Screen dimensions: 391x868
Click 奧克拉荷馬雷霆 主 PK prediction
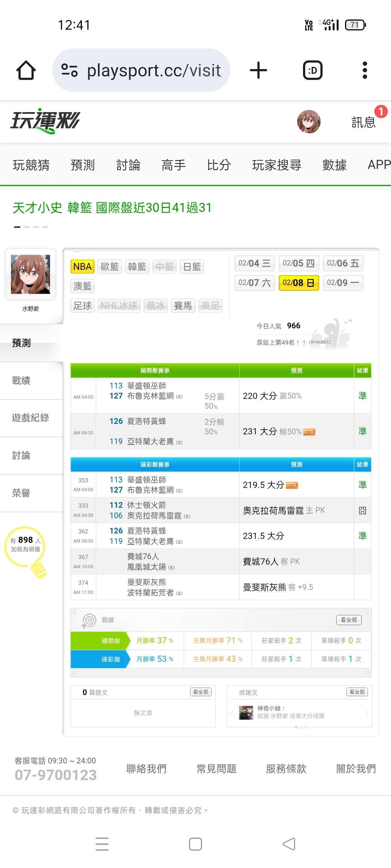(284, 510)
